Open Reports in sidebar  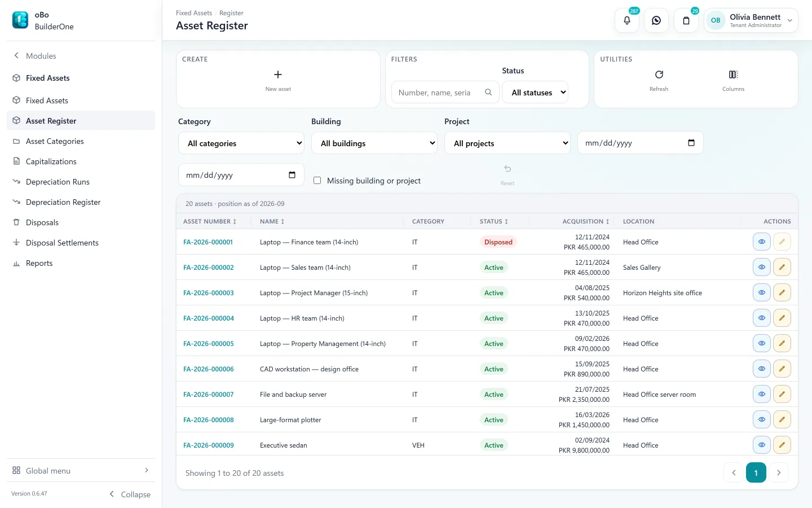[81, 263]
